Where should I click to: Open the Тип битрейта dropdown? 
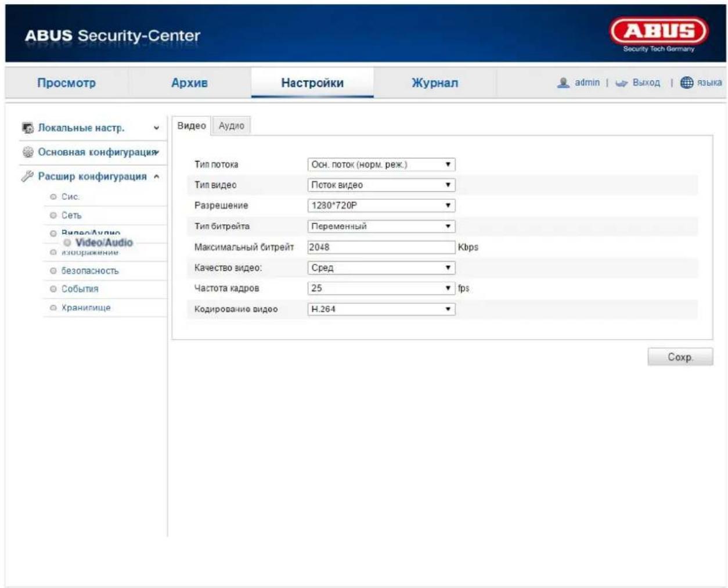point(381,226)
